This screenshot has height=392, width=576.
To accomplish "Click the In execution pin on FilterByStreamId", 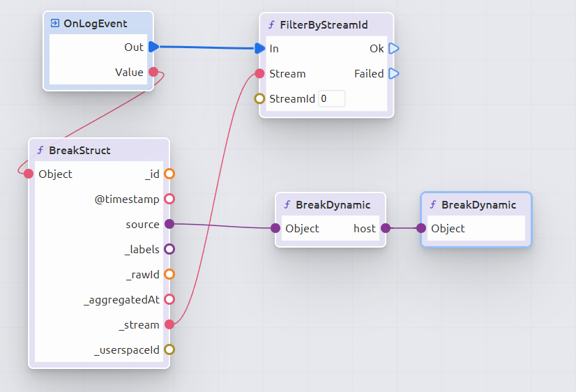I will coord(260,48).
